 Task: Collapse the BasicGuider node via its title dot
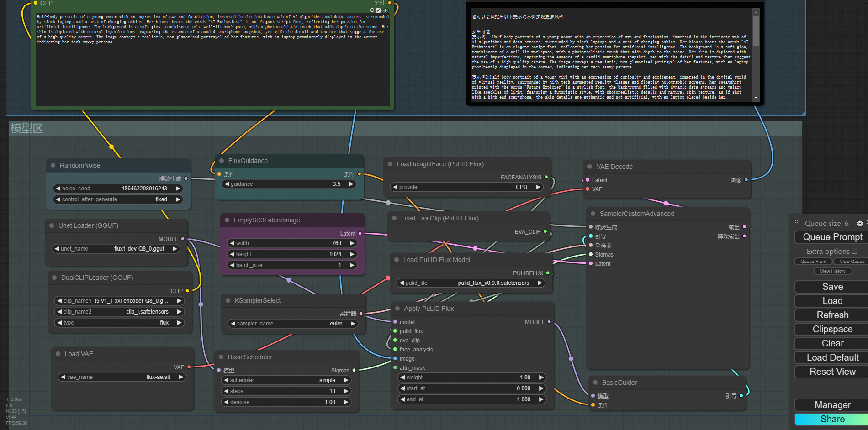pyautogui.click(x=595, y=383)
